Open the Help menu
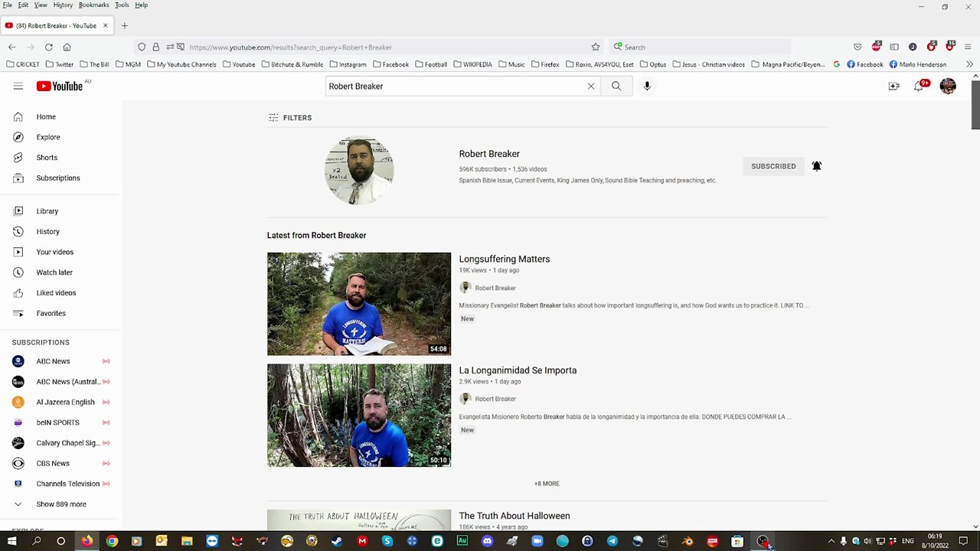 pos(142,5)
